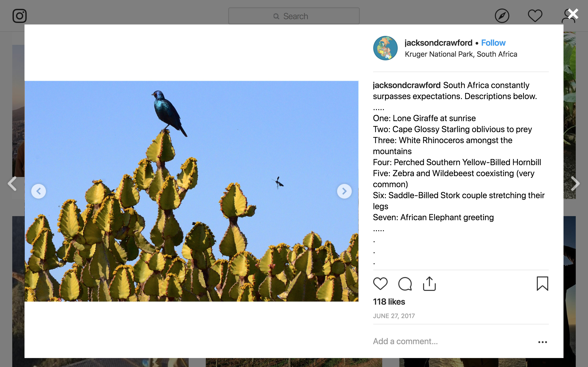588x367 pixels.
Task: Go to next post arrow
Action: click(575, 183)
